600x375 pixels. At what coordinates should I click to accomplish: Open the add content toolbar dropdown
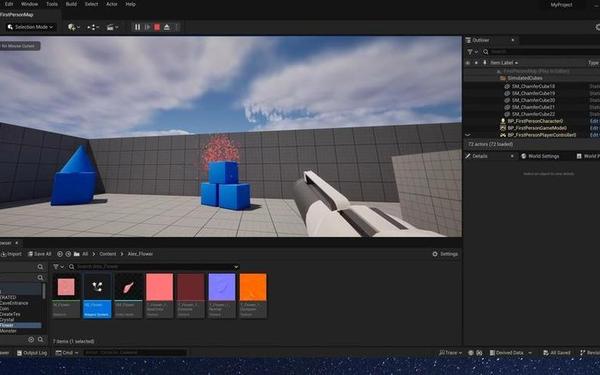pyautogui.click(x=73, y=27)
